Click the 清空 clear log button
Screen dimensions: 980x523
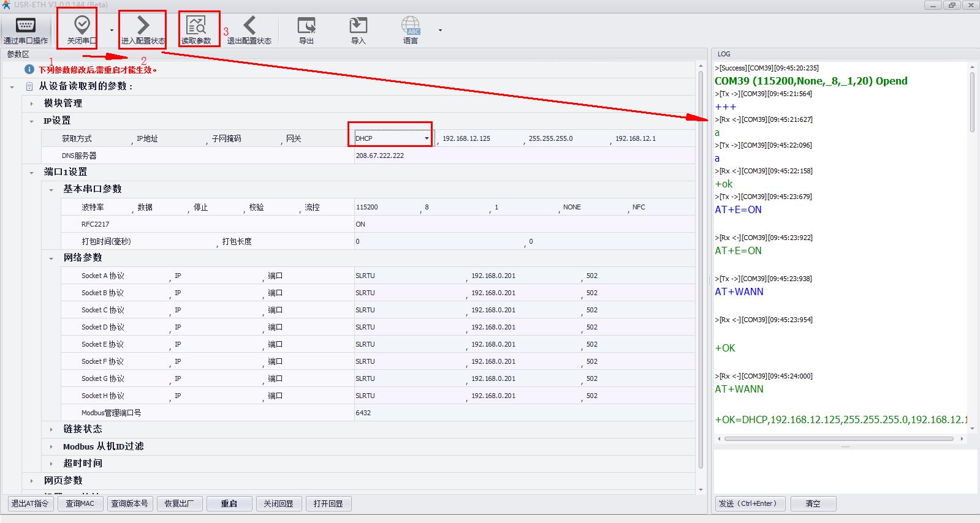click(813, 503)
